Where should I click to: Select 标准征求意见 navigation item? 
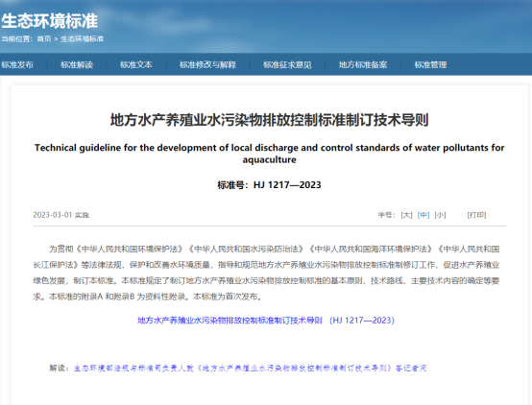[287, 64]
